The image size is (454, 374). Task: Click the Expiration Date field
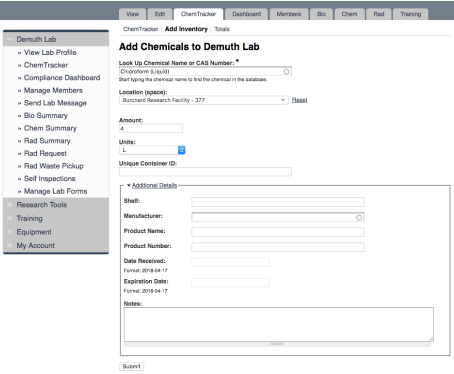pos(230,283)
